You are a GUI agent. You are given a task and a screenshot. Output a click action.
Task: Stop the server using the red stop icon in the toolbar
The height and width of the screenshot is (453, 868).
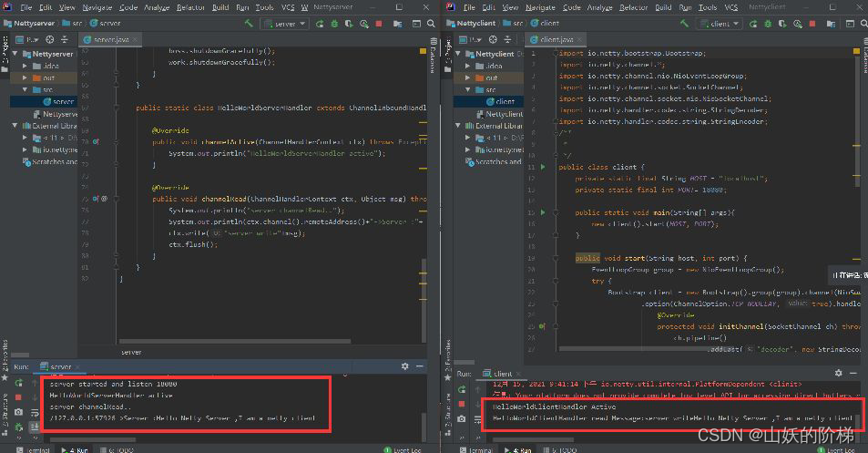379,24
